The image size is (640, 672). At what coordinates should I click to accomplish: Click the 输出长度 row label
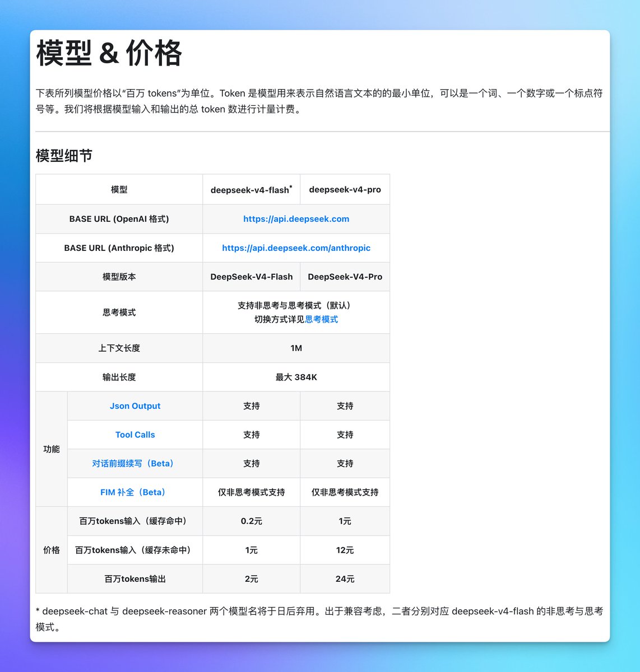(x=119, y=377)
